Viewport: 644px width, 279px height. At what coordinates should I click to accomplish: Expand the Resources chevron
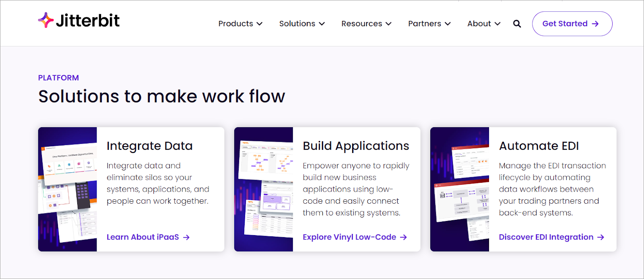click(x=388, y=24)
